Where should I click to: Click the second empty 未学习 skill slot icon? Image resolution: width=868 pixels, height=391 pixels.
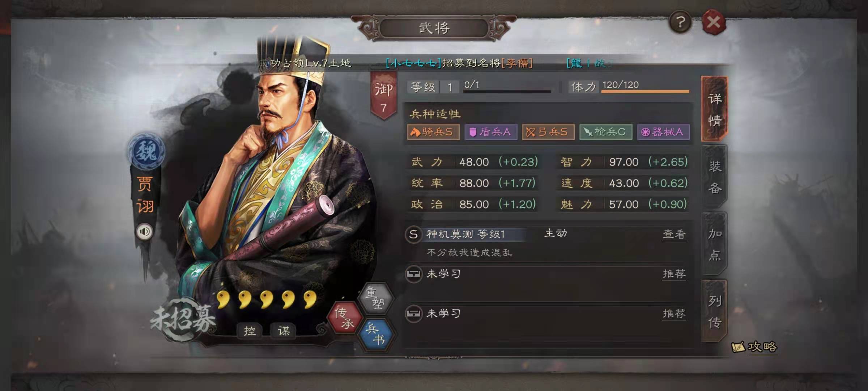click(413, 314)
